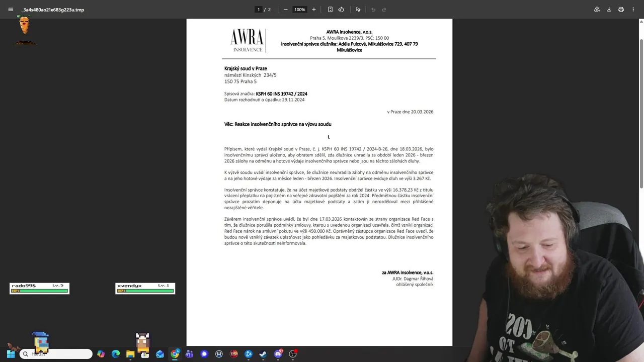
Task: Click the "Krajský soud v Praze" heading
Action: (246, 68)
